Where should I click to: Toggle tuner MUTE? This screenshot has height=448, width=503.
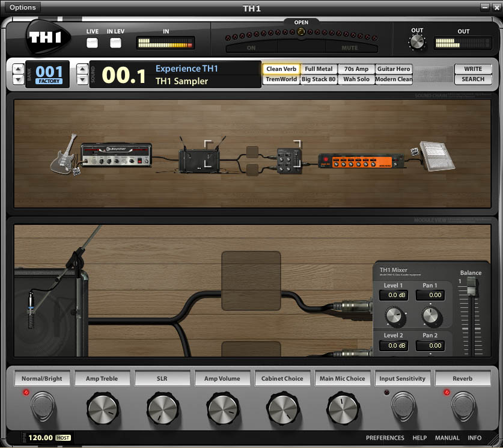click(350, 48)
